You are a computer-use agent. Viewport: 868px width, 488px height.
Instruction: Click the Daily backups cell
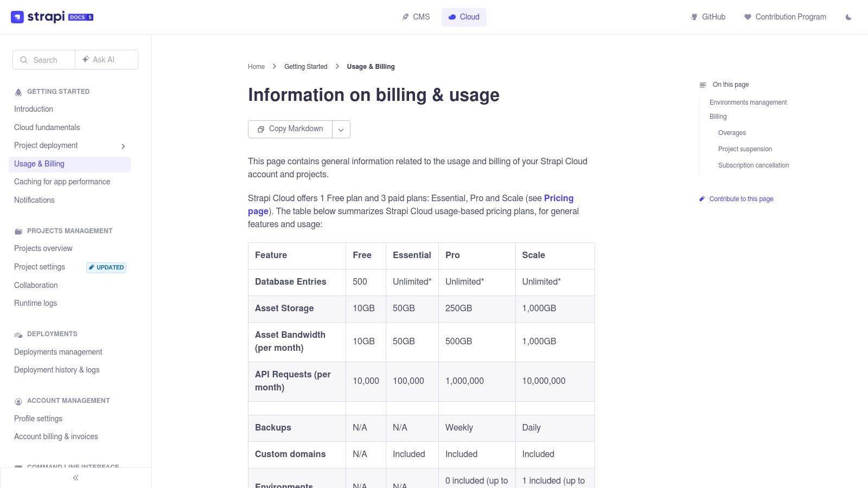coord(555,428)
